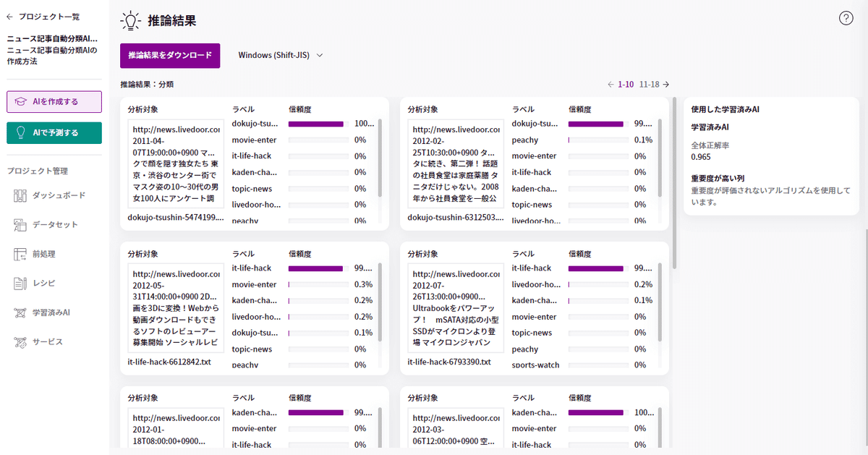868x455 pixels.
Task: Open the 前処理 sidebar icon
Action: pyautogui.click(x=20, y=254)
